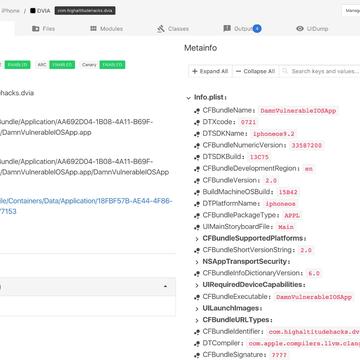Click the icon beside DTPlatformName key
The width and height of the screenshot is (360, 360).
click(x=197, y=204)
